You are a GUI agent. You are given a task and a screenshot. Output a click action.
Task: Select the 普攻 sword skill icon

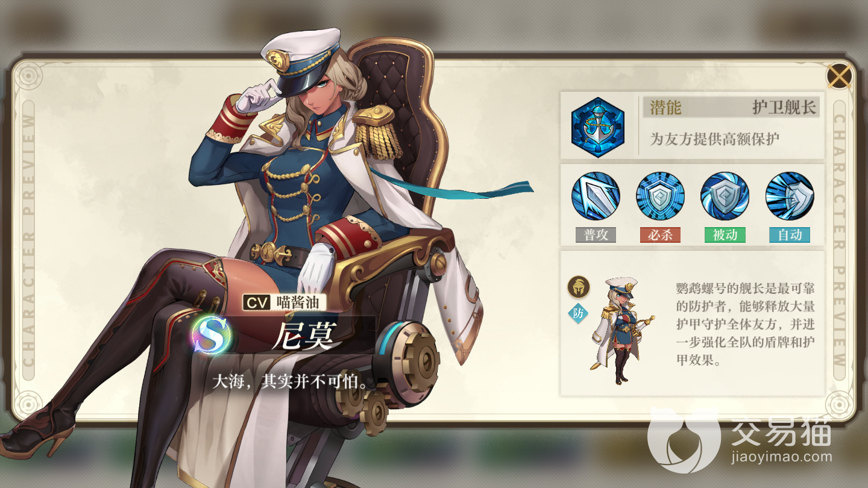pyautogui.click(x=596, y=196)
